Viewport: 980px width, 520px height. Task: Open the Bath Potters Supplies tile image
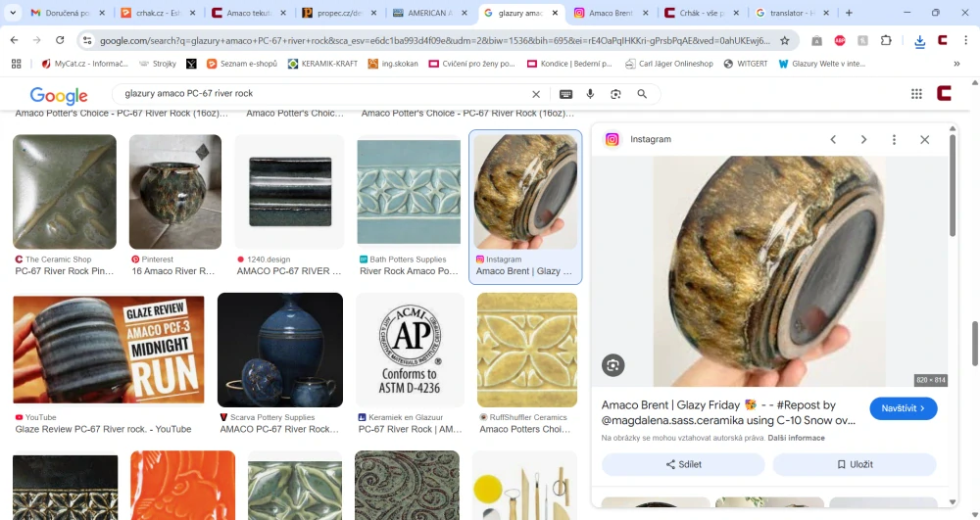tap(409, 192)
